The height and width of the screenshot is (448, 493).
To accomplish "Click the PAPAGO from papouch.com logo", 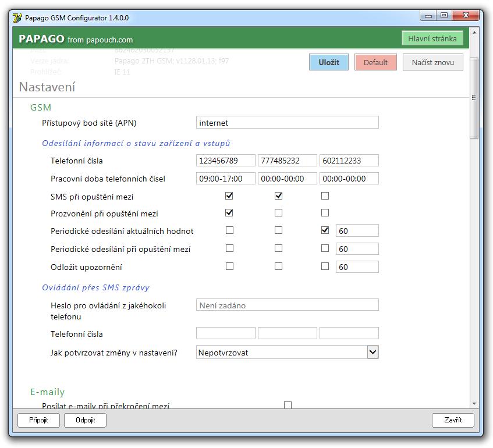I will point(76,39).
